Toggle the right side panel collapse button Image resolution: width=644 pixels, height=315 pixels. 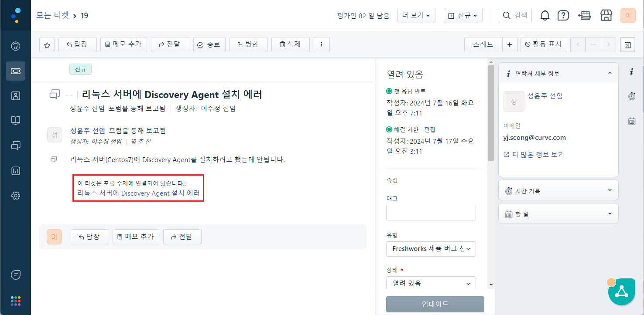(627, 45)
